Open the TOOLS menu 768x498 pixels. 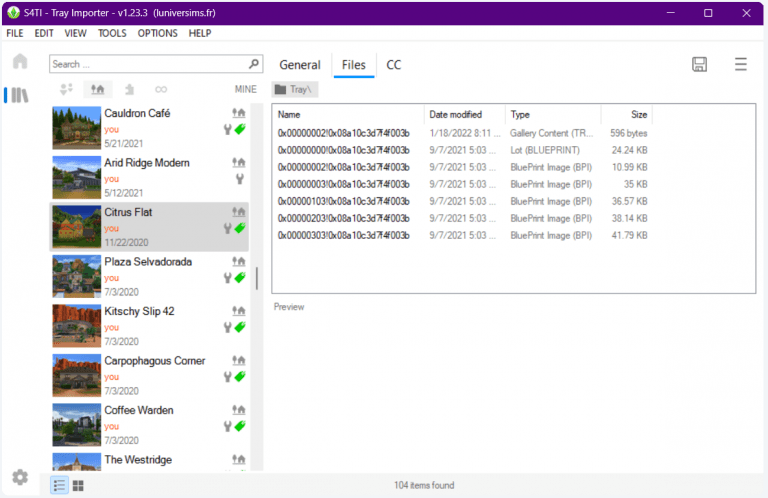click(112, 33)
